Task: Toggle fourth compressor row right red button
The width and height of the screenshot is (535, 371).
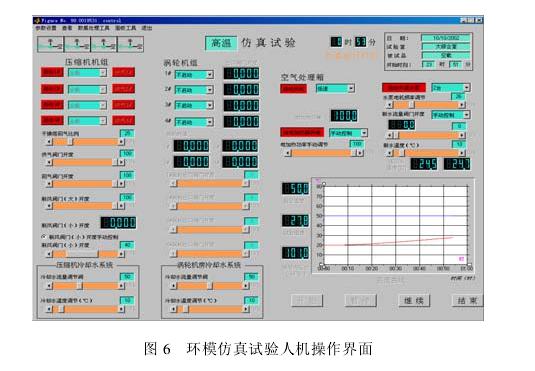Action: [124, 120]
